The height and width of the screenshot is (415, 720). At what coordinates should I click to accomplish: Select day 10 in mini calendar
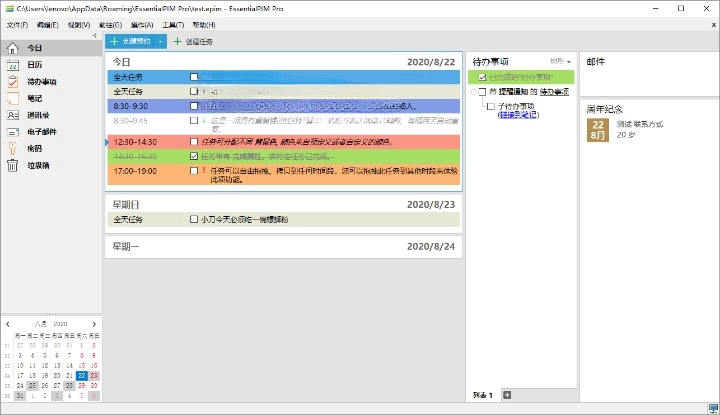tap(20, 365)
